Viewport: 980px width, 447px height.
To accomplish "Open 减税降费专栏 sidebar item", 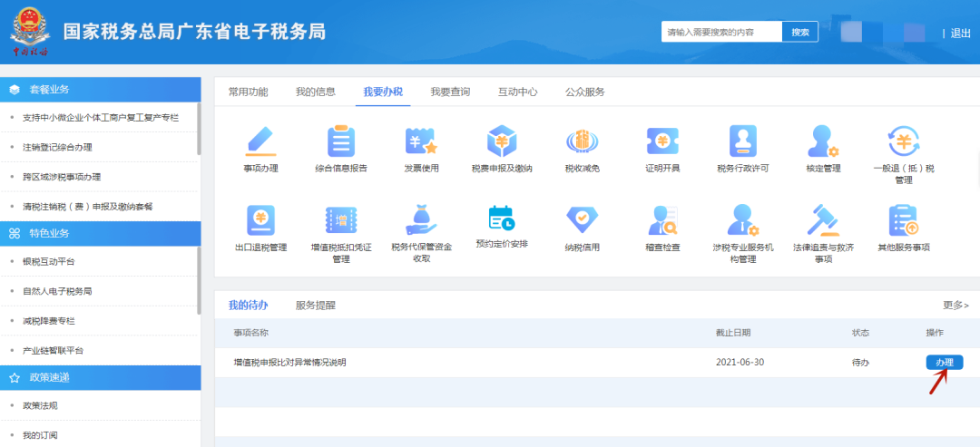I will [x=49, y=321].
